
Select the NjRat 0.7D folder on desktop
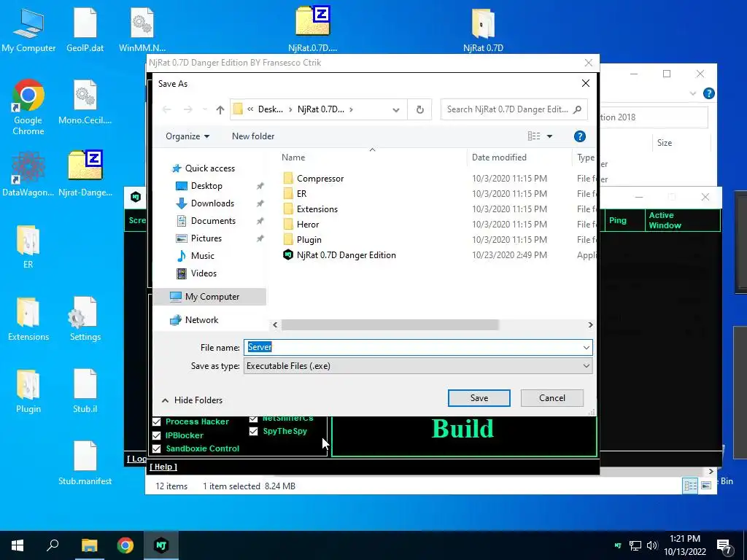click(x=483, y=29)
